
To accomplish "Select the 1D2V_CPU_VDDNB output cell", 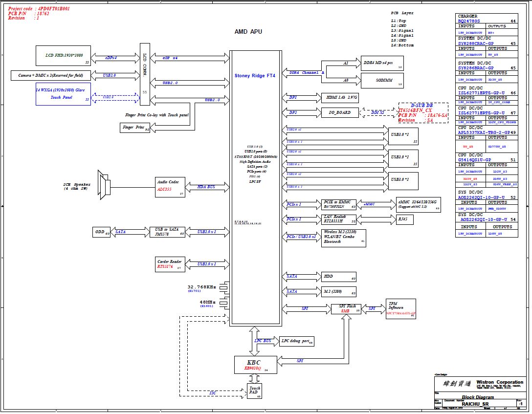I will tap(502, 122).
